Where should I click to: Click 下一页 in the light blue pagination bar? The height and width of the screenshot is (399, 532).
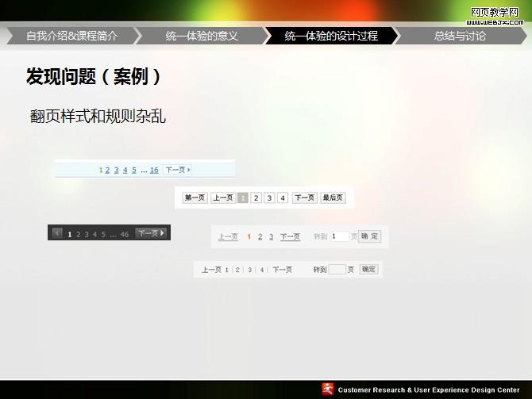pos(177,170)
